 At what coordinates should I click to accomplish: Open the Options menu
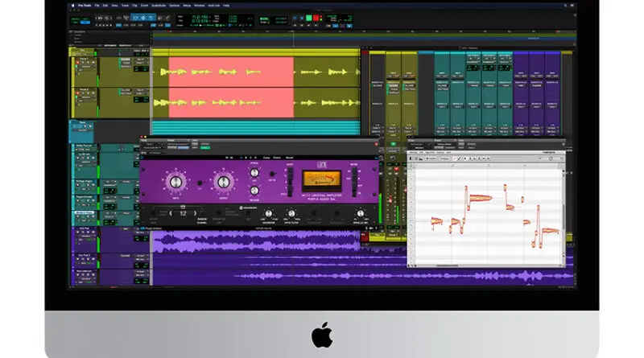pyautogui.click(x=174, y=6)
